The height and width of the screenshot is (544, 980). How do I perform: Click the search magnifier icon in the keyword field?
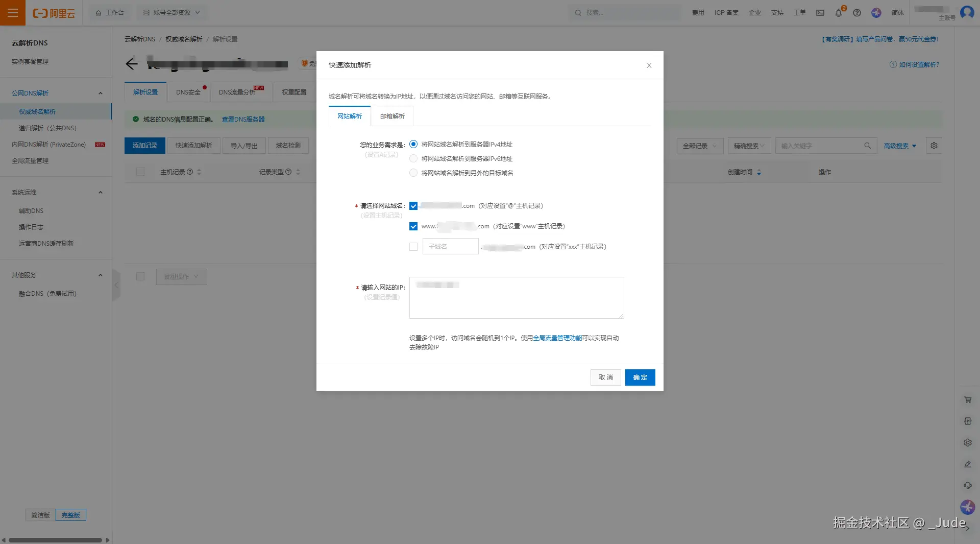[x=868, y=146]
